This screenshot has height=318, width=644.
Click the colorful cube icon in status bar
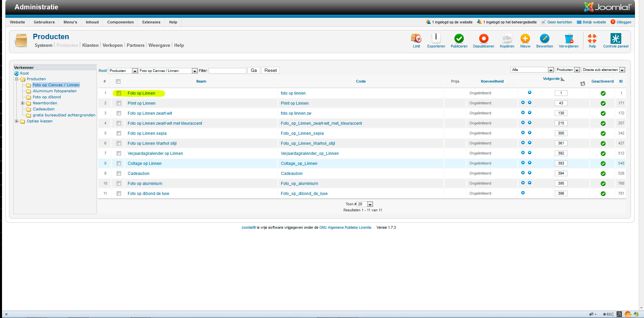[636, 314]
